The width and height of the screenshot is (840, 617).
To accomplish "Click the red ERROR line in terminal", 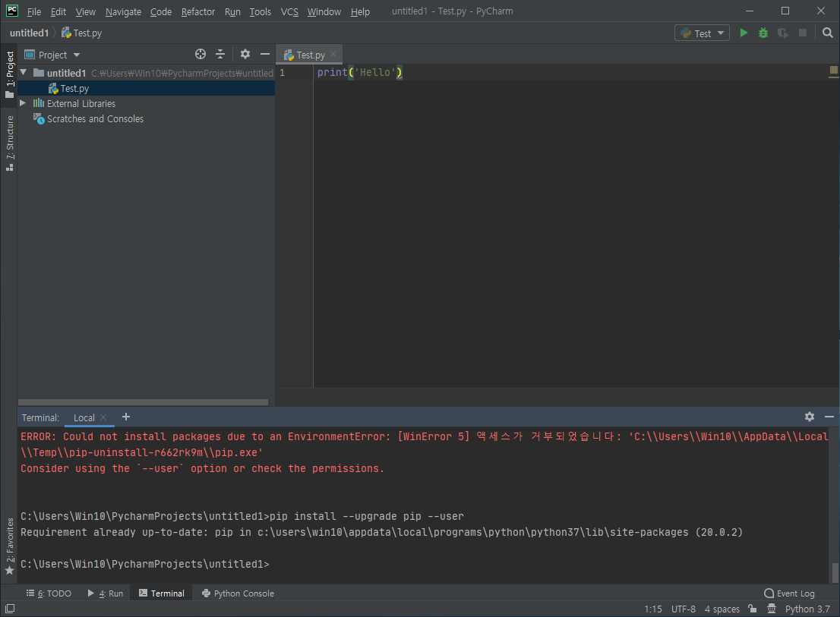I will click(x=424, y=436).
